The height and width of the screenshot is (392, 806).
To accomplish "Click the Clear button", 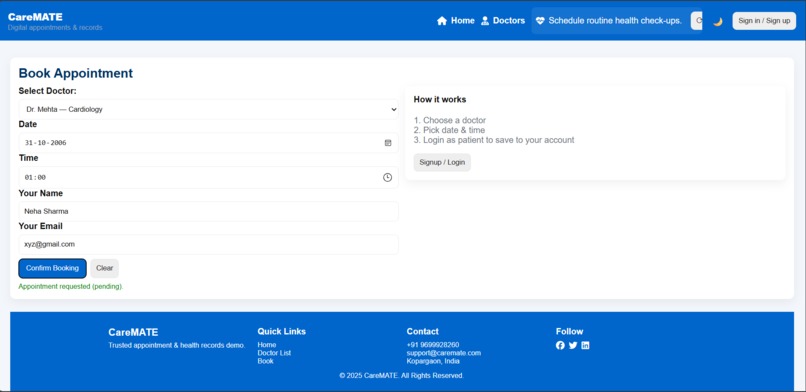I will click(x=104, y=268).
